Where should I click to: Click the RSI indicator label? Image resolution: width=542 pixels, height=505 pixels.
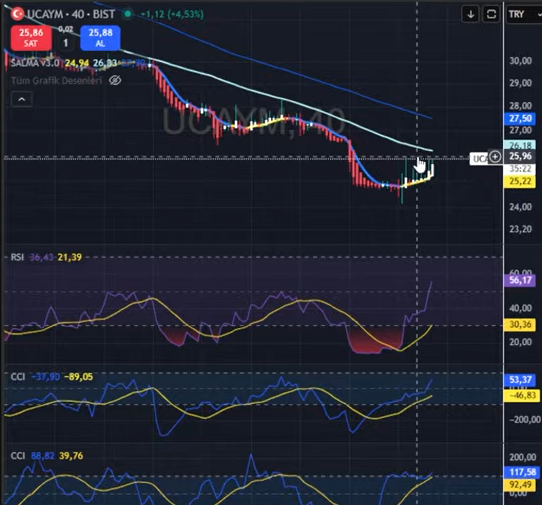[x=17, y=257]
